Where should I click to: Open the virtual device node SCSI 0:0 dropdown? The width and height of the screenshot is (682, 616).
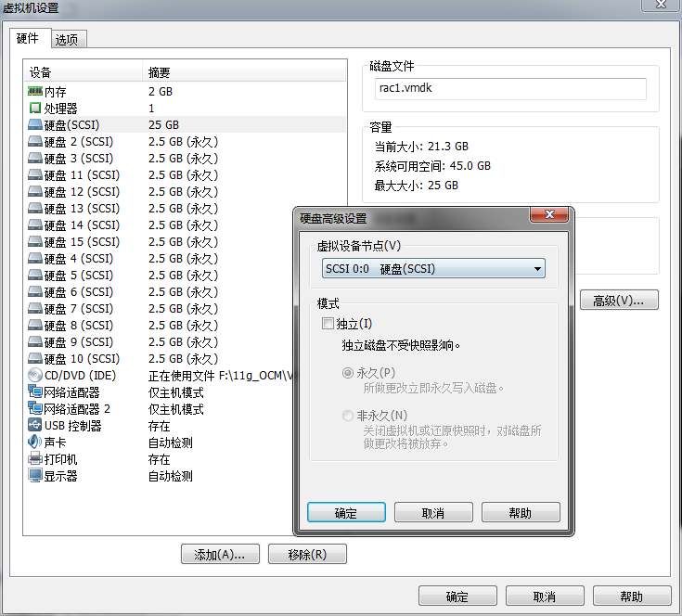432,269
